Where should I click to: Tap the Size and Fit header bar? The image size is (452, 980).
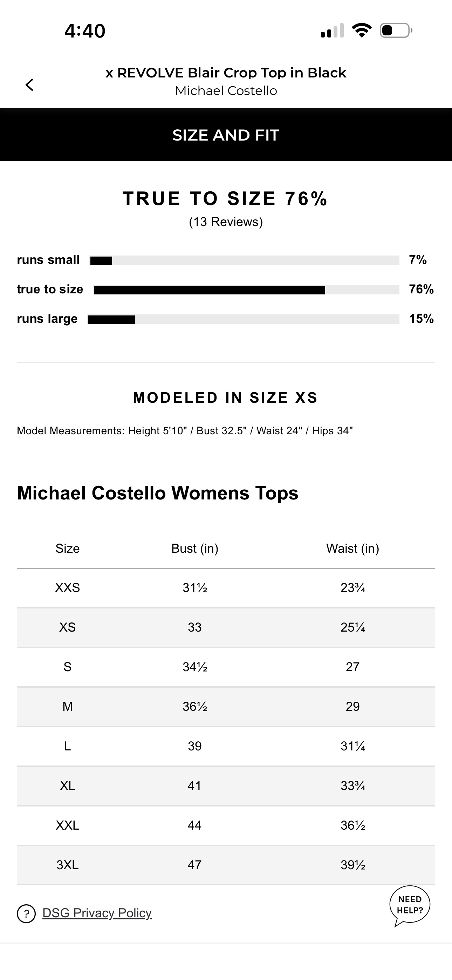click(x=226, y=135)
